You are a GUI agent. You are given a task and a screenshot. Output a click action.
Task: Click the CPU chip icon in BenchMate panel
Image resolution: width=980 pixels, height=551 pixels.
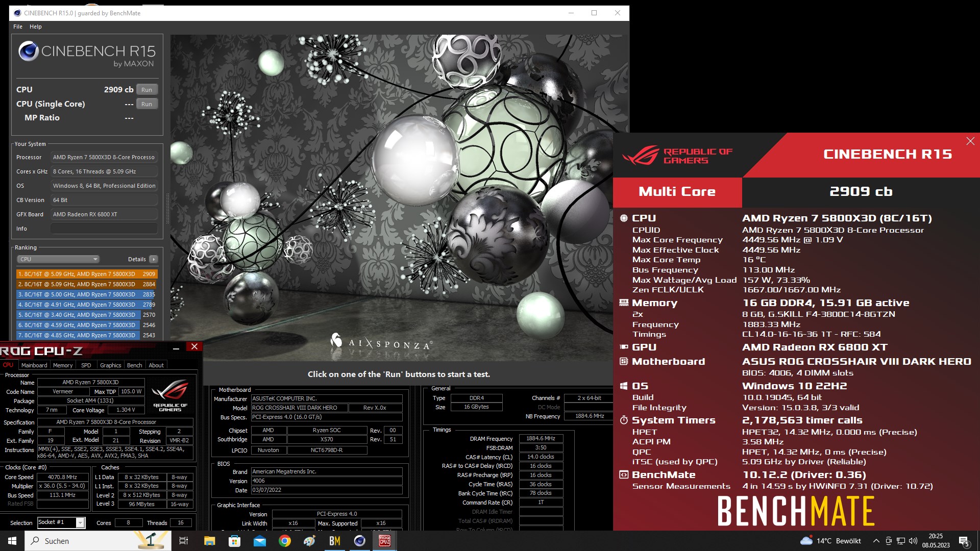tap(624, 218)
